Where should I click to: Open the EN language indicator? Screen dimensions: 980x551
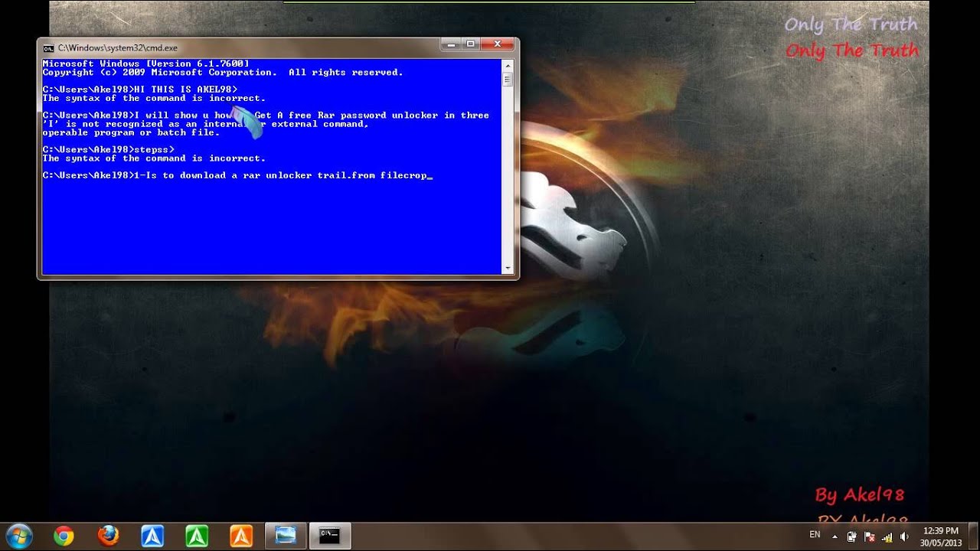(x=815, y=534)
